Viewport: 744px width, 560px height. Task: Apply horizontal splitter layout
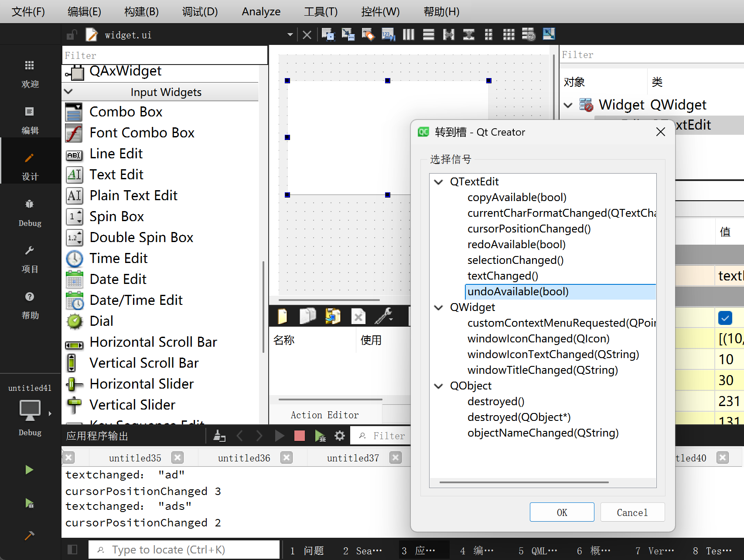pyautogui.click(x=449, y=34)
